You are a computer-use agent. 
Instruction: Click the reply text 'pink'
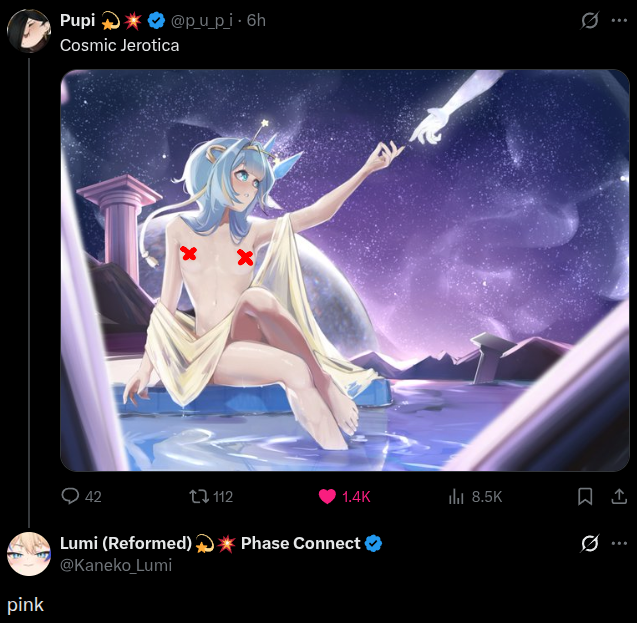25,605
